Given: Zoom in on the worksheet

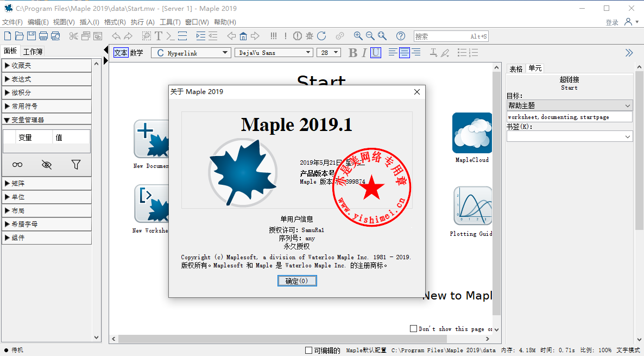Looking at the screenshot, I should [358, 36].
